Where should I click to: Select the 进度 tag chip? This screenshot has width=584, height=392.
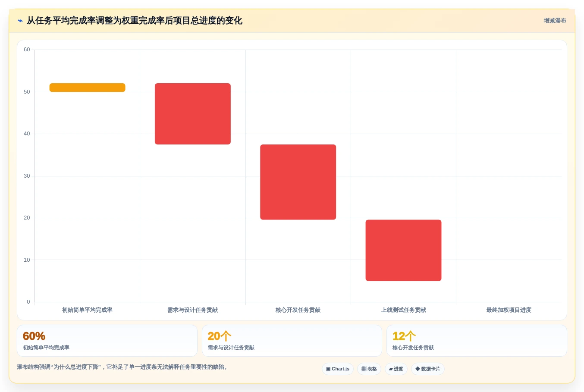(396, 369)
